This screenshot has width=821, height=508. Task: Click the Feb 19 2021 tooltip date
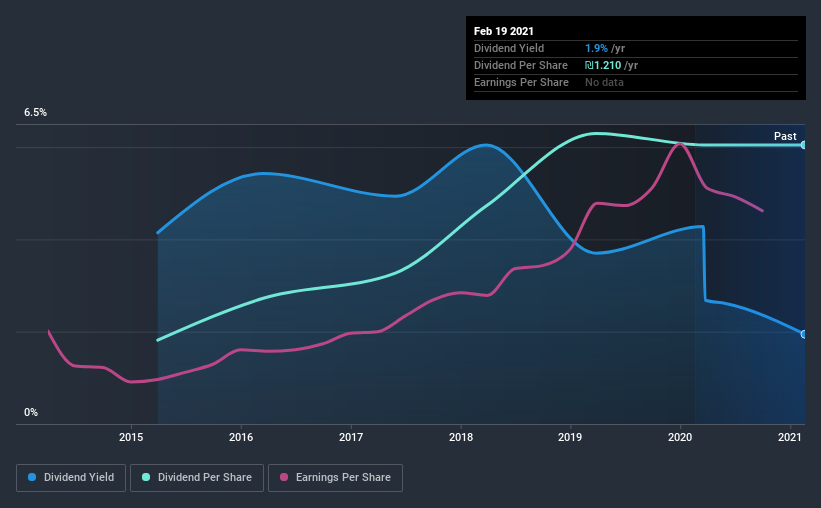point(504,31)
